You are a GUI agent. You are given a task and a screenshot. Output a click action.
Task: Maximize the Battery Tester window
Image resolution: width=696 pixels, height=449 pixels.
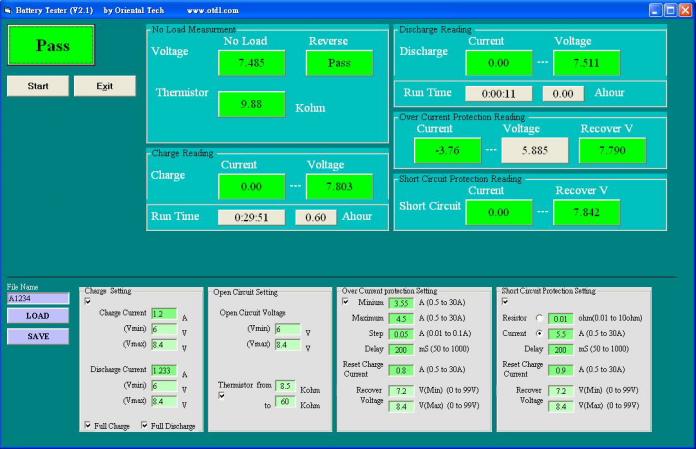[x=671, y=10]
